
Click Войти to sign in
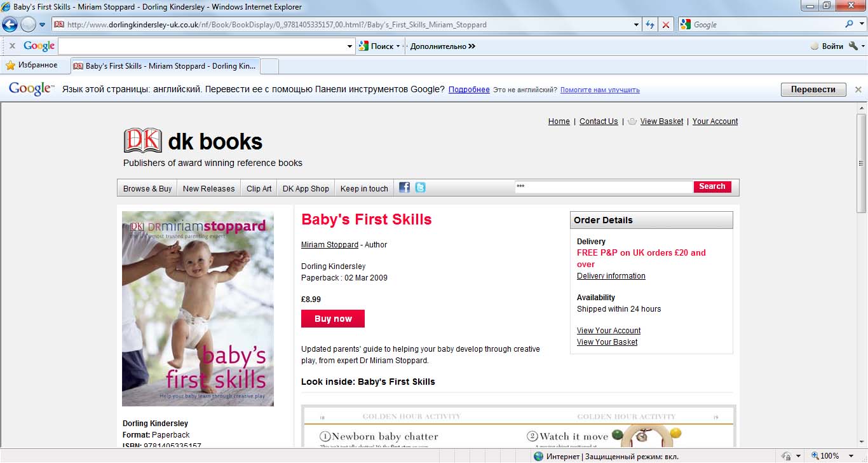827,46
